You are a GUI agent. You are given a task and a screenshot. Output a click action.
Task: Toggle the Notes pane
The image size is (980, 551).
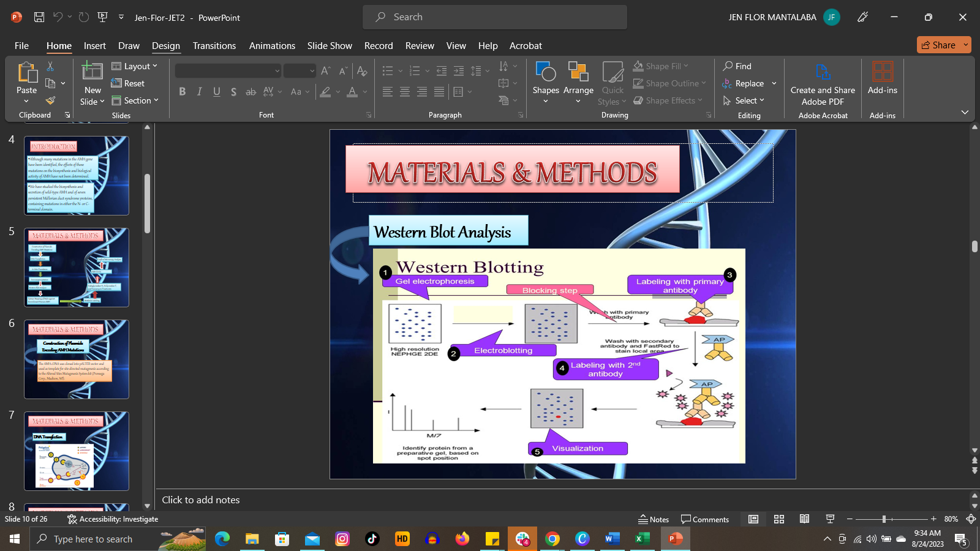pos(654,519)
